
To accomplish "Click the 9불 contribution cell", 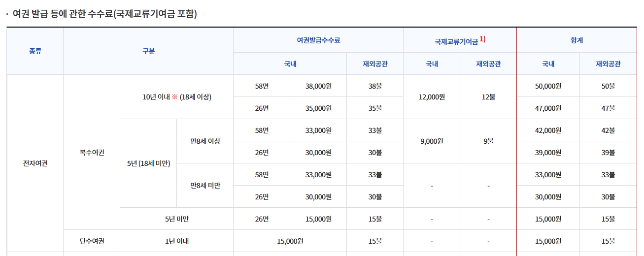I will point(488,141).
